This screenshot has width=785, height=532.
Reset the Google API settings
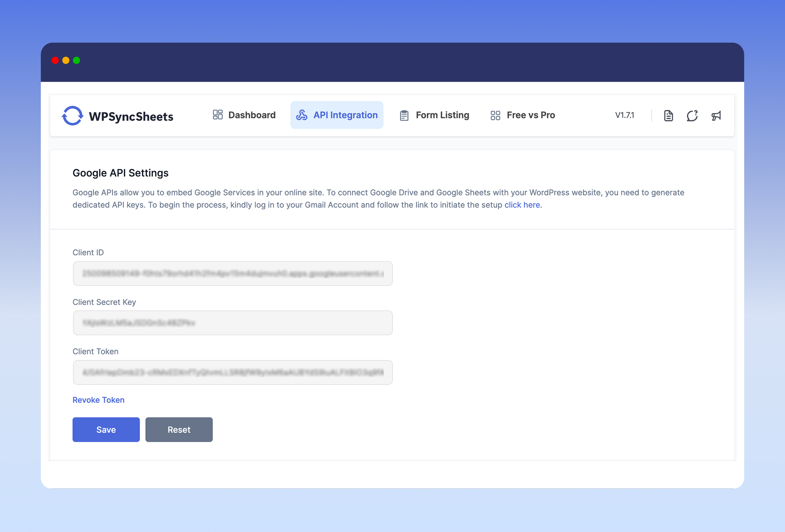(x=179, y=429)
